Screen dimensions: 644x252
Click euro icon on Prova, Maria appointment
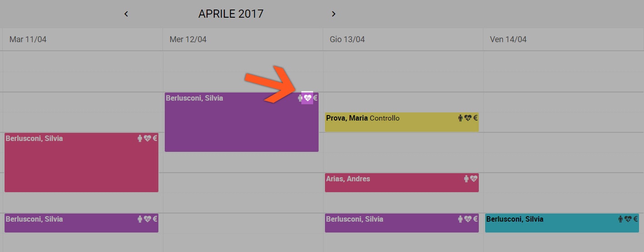click(476, 118)
